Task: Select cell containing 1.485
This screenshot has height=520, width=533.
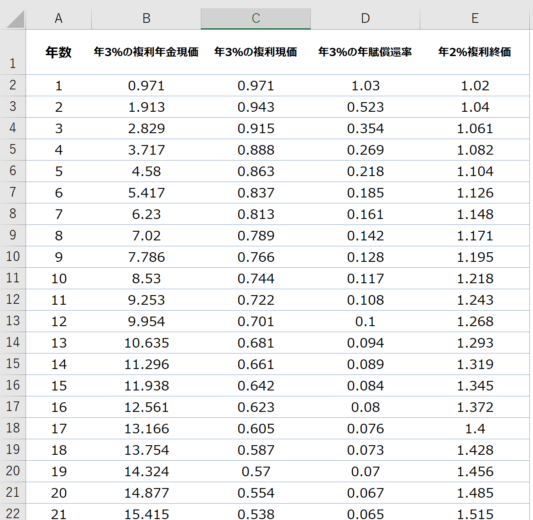Action: [475, 493]
